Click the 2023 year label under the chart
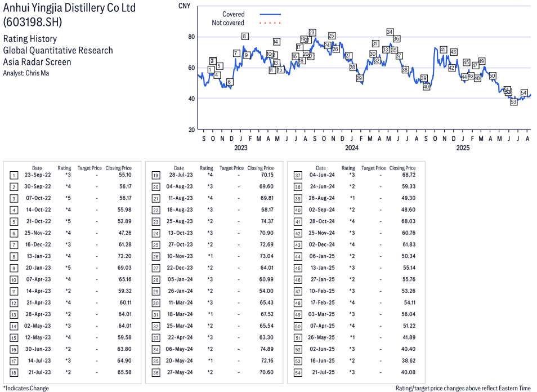This screenshot has height=392, width=537. (x=241, y=148)
